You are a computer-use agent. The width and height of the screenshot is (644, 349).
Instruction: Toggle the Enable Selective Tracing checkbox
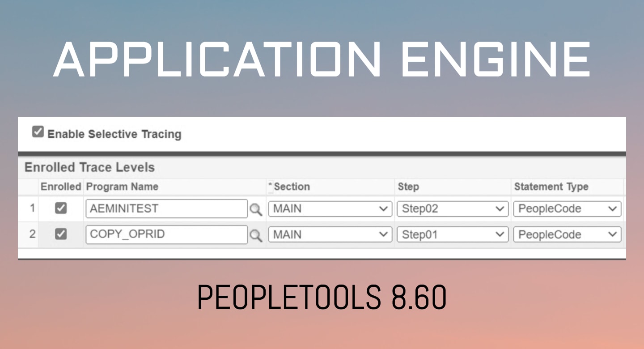tap(38, 131)
